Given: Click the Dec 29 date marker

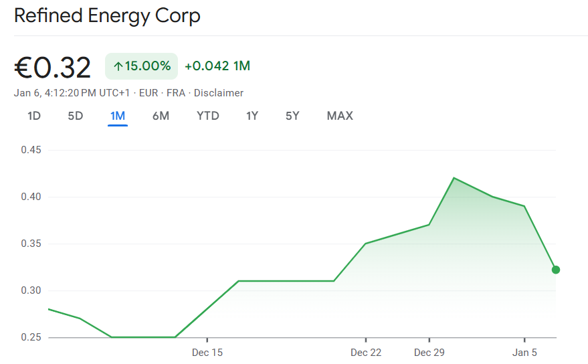Looking at the screenshot, I should [x=429, y=352].
